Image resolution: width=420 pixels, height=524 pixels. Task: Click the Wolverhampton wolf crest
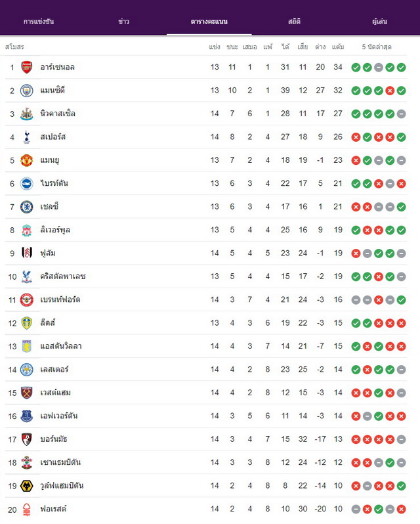27,485
